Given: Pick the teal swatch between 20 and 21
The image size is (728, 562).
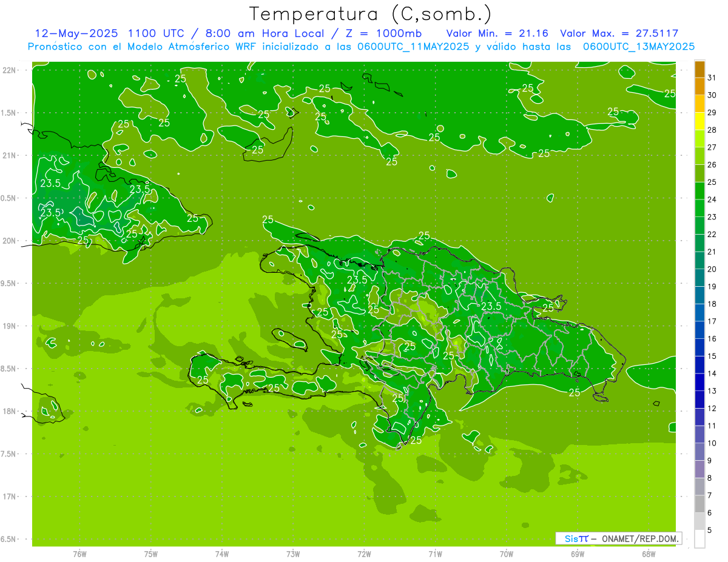Looking at the screenshot, I should point(699,260).
